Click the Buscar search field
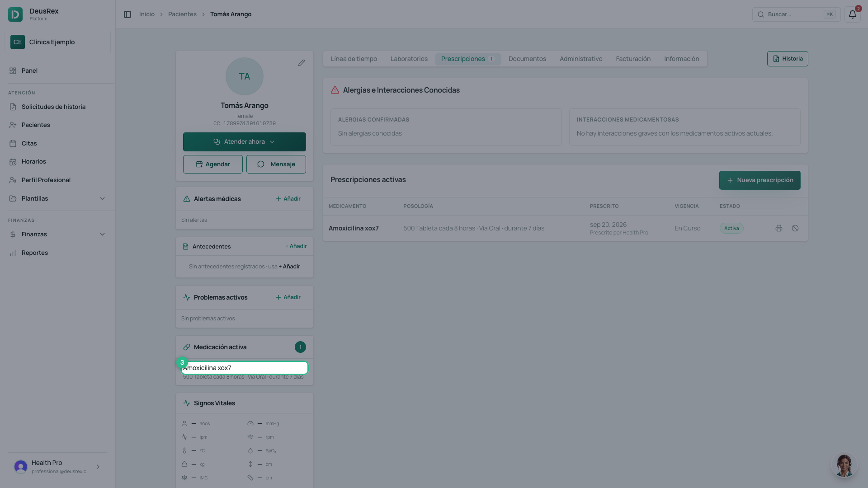 pos(796,14)
